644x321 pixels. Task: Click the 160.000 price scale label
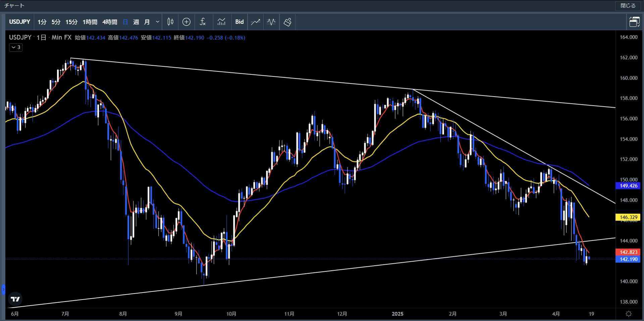pyautogui.click(x=628, y=78)
